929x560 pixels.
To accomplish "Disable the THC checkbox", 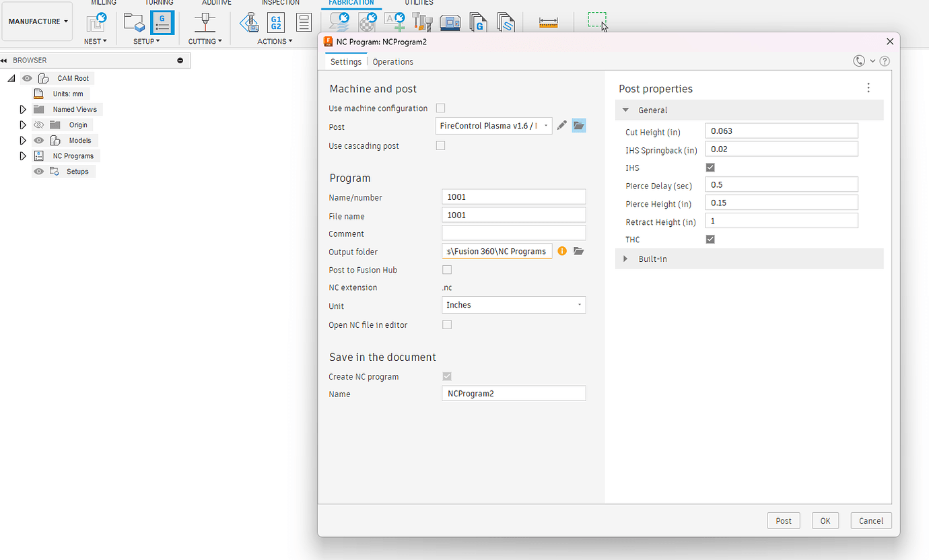I will [x=710, y=239].
